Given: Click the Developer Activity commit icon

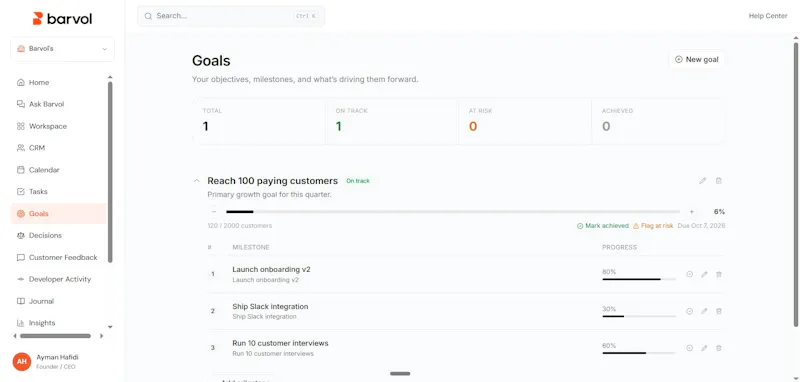Looking at the screenshot, I should (x=20, y=279).
